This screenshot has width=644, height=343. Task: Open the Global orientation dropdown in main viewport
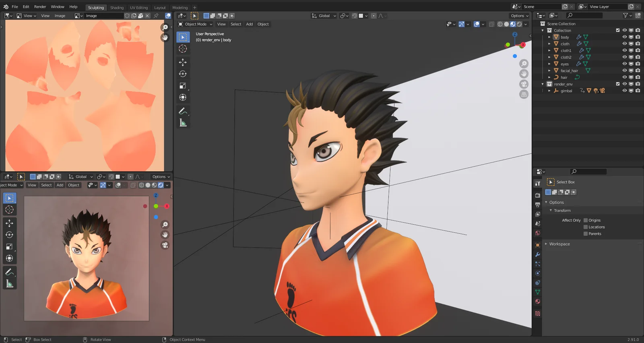pyautogui.click(x=324, y=16)
